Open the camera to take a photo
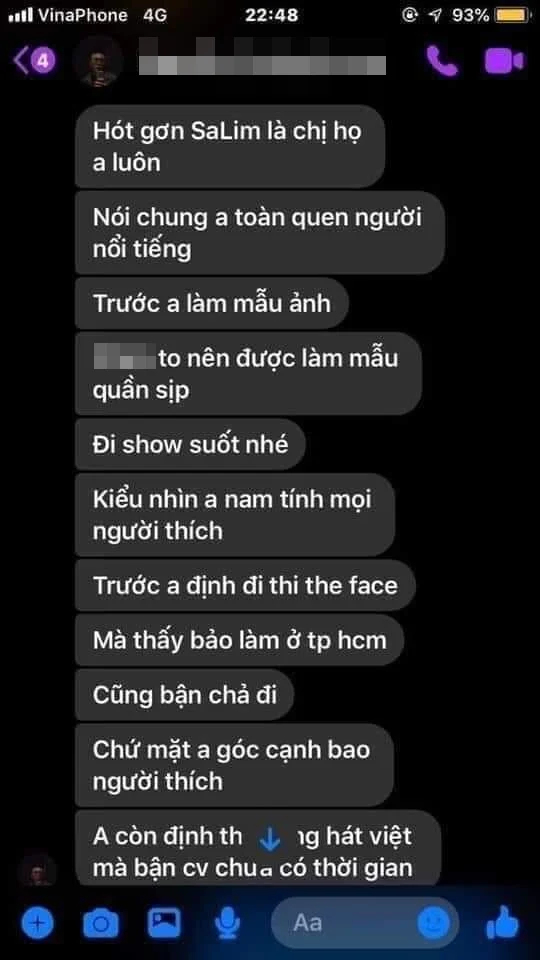 coord(100,921)
